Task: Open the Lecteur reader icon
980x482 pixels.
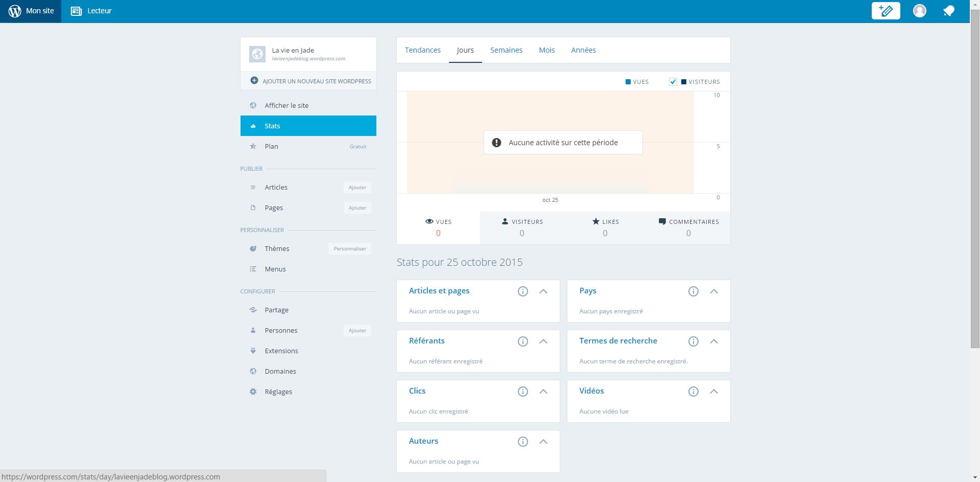Action: [x=76, y=11]
